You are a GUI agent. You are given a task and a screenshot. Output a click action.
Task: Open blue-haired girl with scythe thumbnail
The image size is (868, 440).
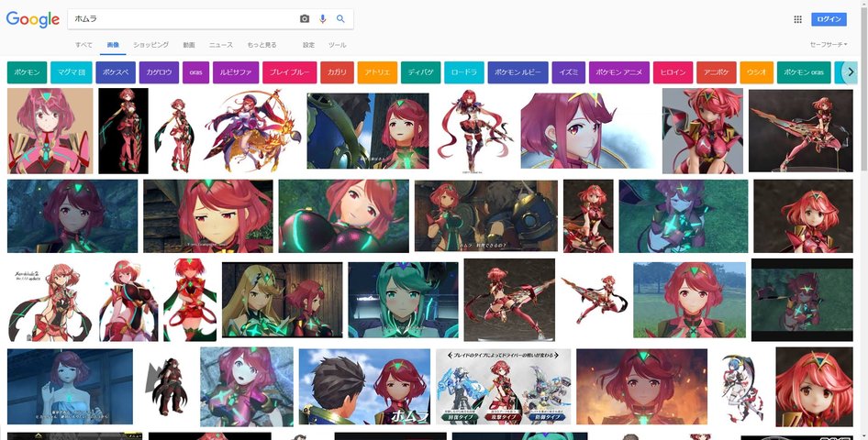coord(741,387)
